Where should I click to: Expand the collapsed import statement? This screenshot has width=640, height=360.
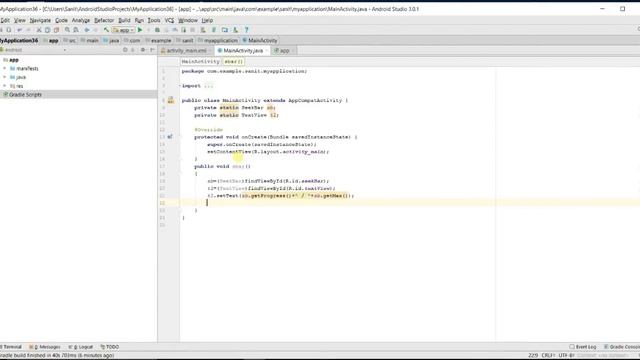pyautogui.click(x=208, y=86)
